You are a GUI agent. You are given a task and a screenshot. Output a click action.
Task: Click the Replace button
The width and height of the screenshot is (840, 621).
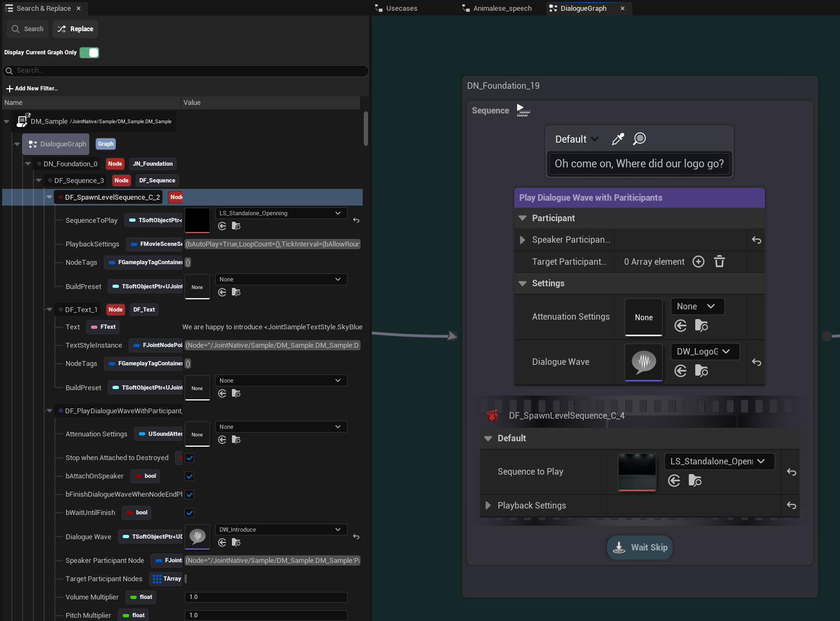tap(75, 29)
